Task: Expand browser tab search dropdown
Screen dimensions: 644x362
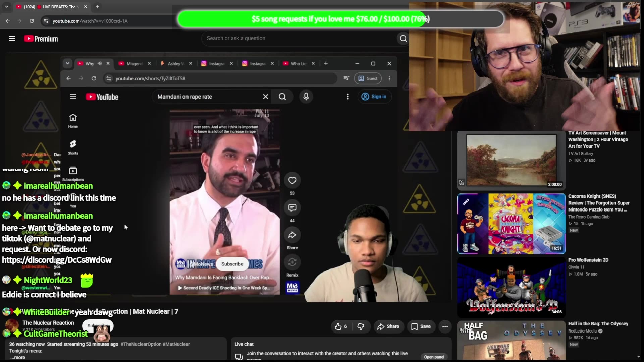Action: [6, 7]
